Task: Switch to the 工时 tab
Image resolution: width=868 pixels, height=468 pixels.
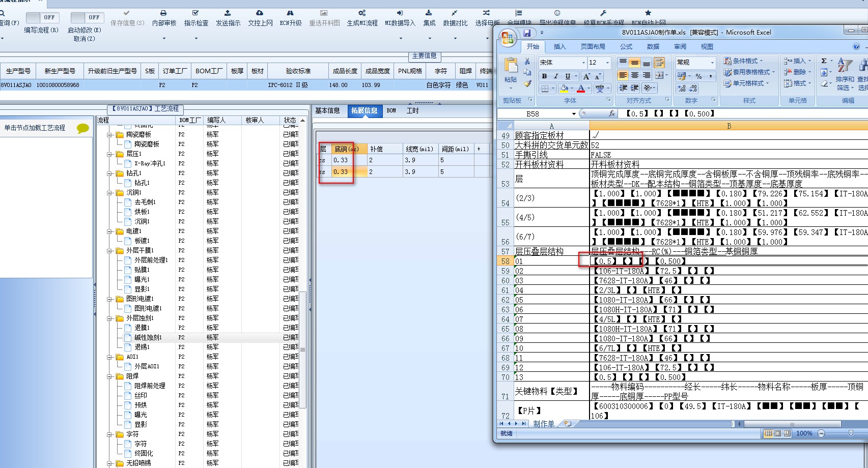Action: coord(412,110)
